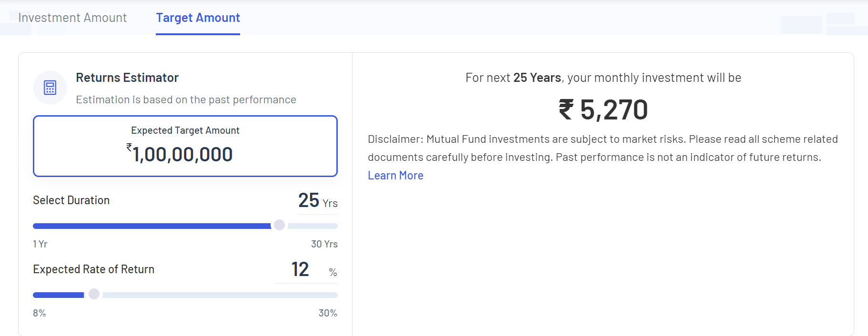Click the Returns Estimator calculator icon
This screenshot has height=336, width=868.
(x=50, y=88)
